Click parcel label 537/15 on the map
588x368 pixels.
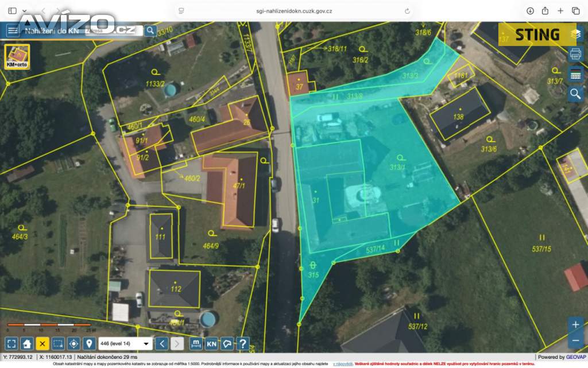(541, 249)
